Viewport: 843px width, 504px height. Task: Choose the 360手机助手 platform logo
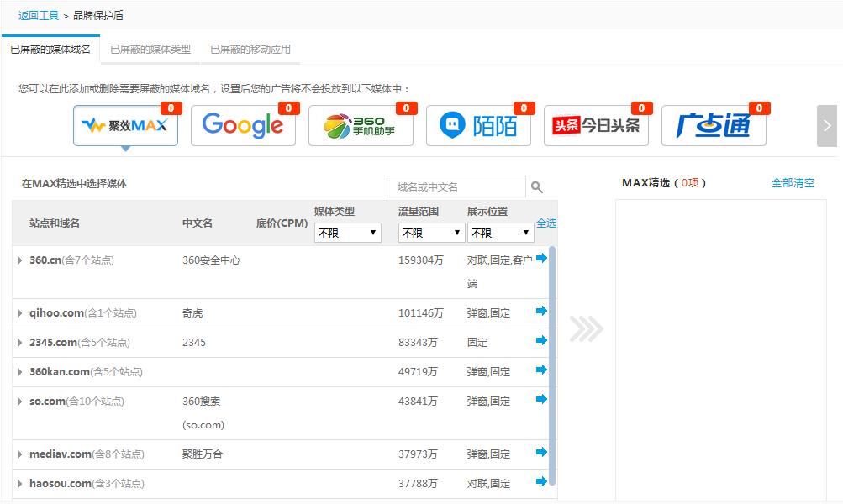coord(361,126)
